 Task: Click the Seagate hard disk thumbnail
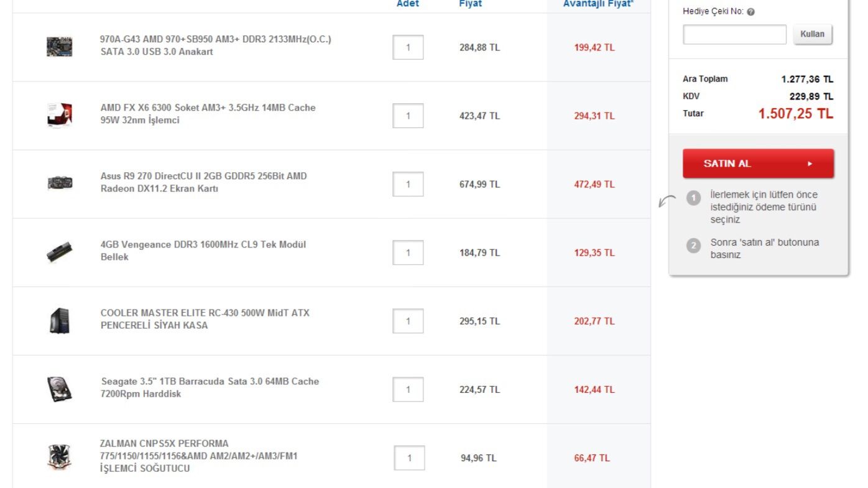click(60, 389)
